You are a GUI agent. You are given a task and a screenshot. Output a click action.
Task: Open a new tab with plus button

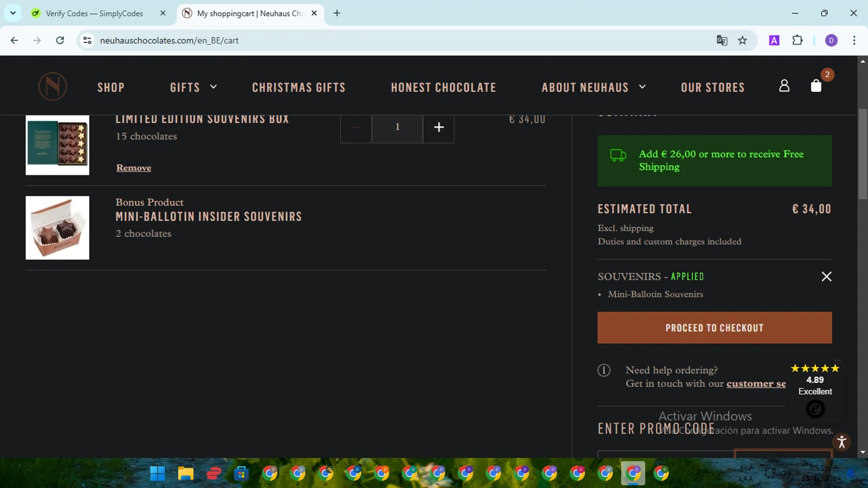(337, 13)
